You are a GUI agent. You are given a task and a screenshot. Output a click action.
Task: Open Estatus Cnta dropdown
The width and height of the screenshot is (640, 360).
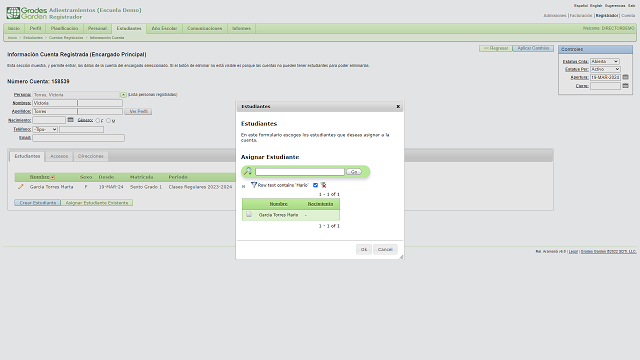(605, 61)
